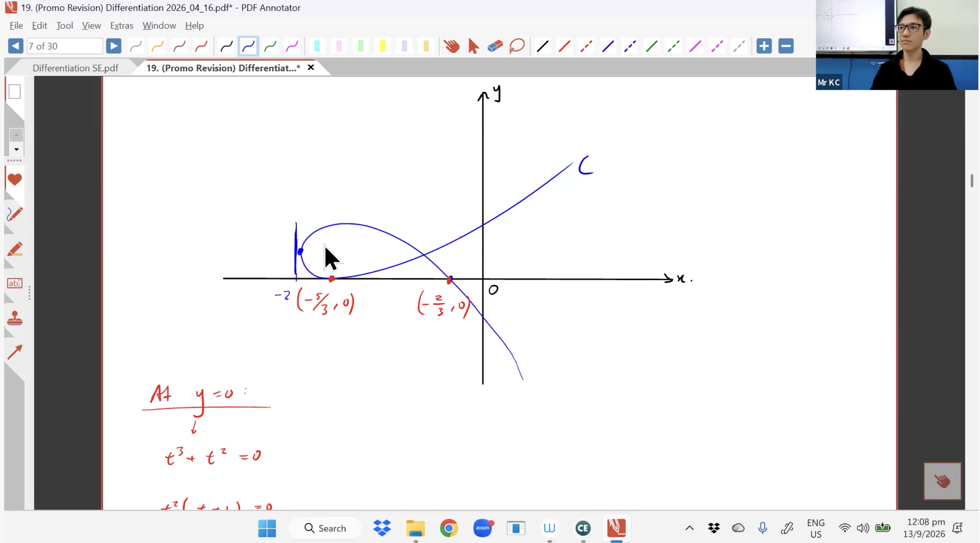Open the Window menu

click(159, 25)
